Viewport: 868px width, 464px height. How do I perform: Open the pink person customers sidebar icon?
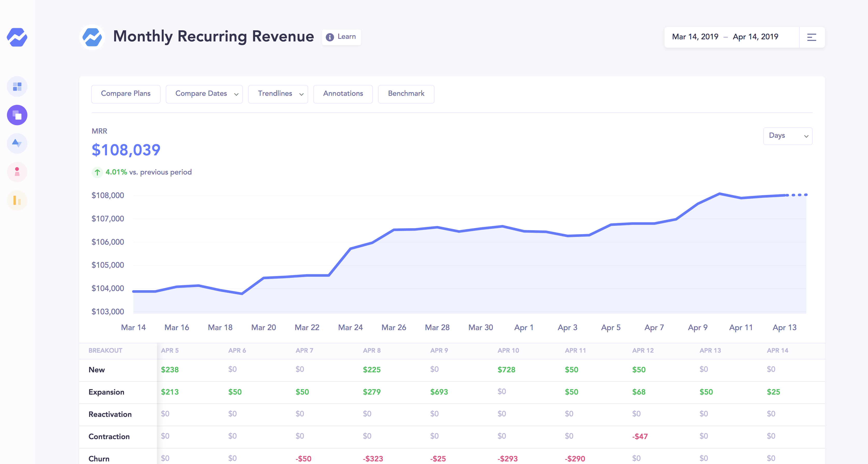pyautogui.click(x=17, y=172)
